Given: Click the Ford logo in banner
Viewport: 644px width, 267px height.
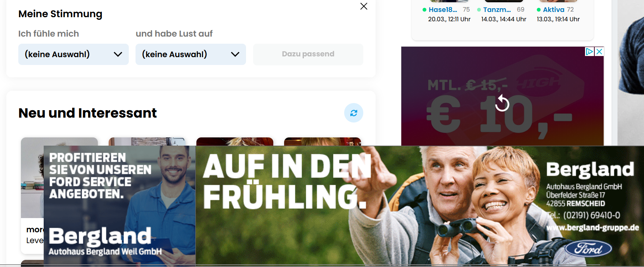Looking at the screenshot, I should coord(588,249).
